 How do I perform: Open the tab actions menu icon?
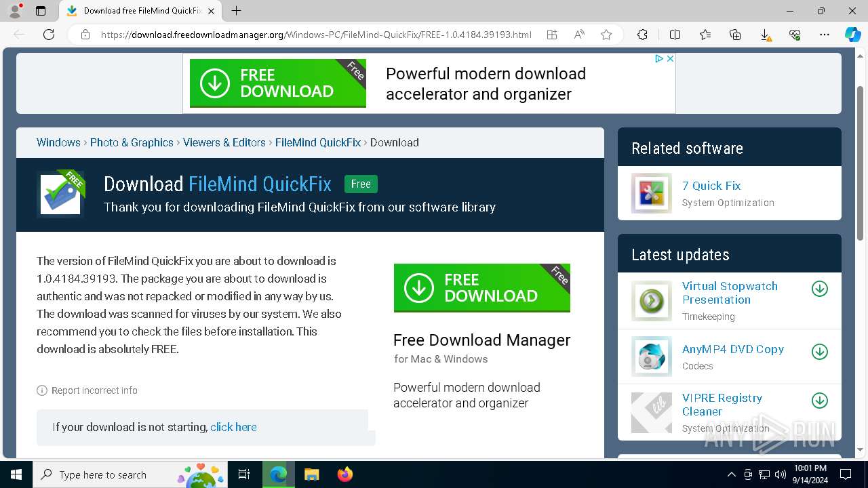coord(41,11)
